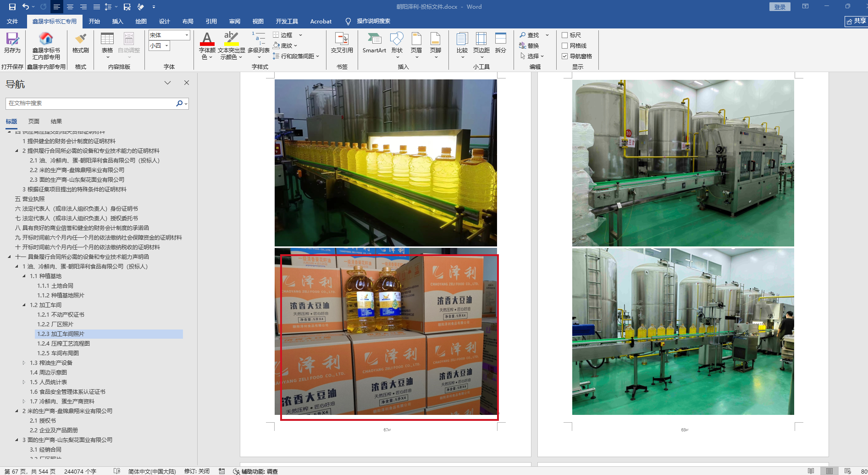Enable the 标尺 ruler checkbox
868x475 pixels.
[x=565, y=35]
